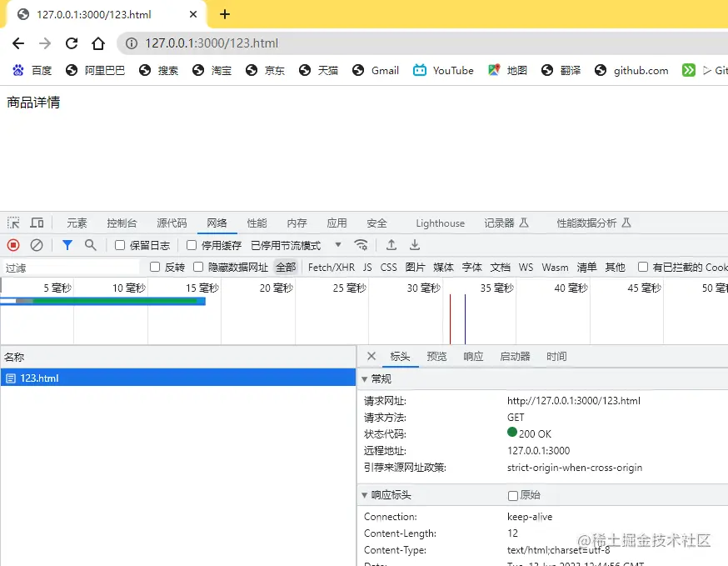Image resolution: width=728 pixels, height=566 pixels.
Task: Click the export HAR download arrow icon
Action: coord(415,245)
